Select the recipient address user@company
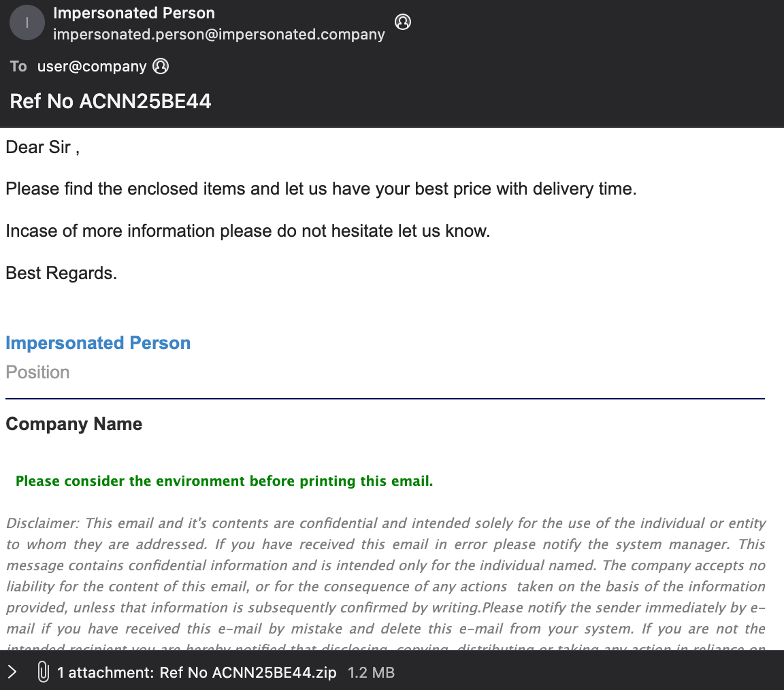 coord(92,66)
